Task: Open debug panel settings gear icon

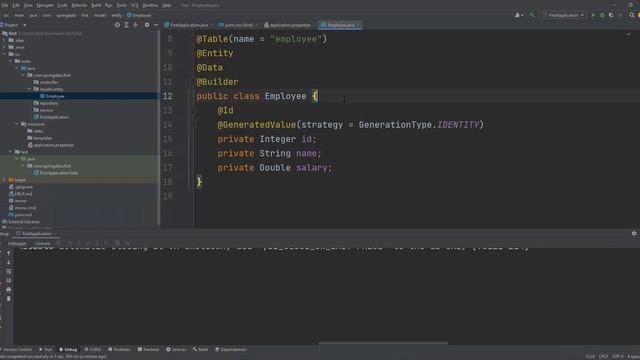Action: click(634, 233)
